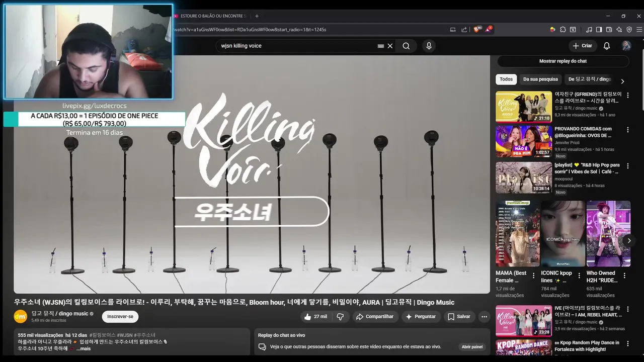Click Mostrar replay do chat button
The height and width of the screenshot is (362, 644).
coord(563,61)
